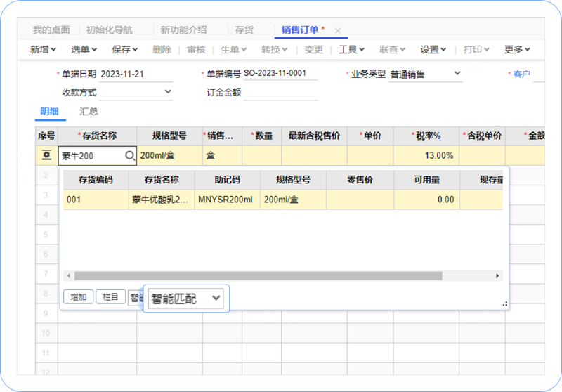Image resolution: width=562 pixels, height=392 pixels.
Task: Open the 我的桌面 tab
Action: 51,30
